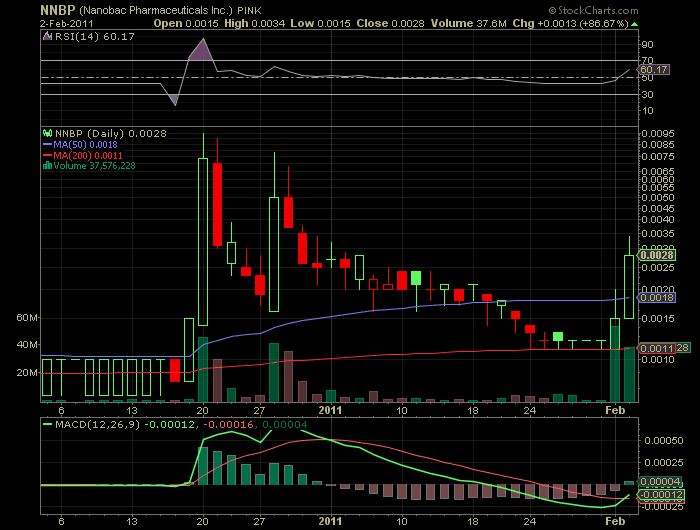Screen dimensions: 700x530
Task: Click the 30 oversold level on the RSI axis
Action: 647,94
